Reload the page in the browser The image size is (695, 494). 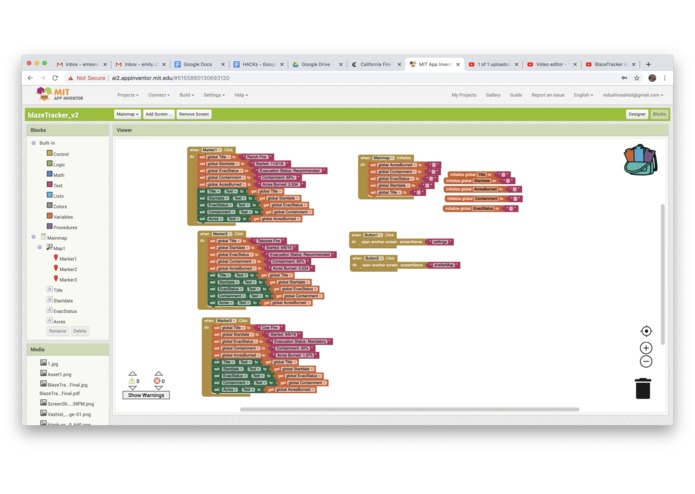pos(55,78)
